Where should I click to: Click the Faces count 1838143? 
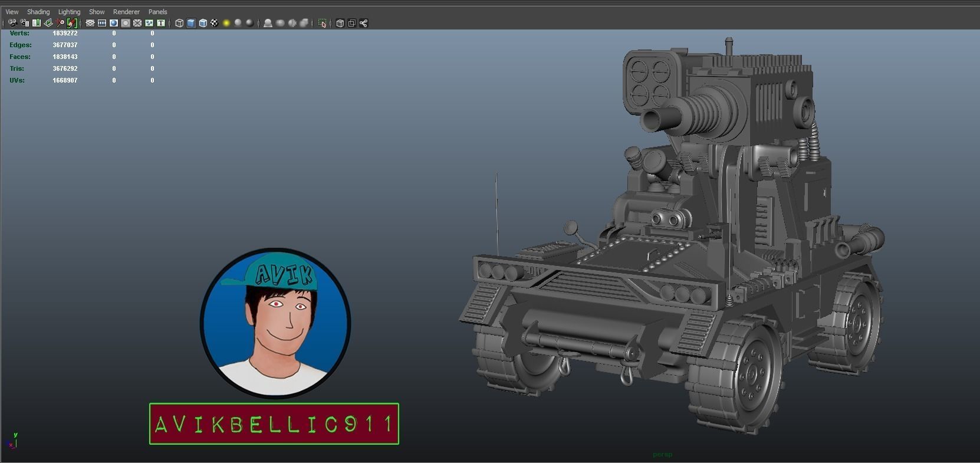[x=65, y=57]
